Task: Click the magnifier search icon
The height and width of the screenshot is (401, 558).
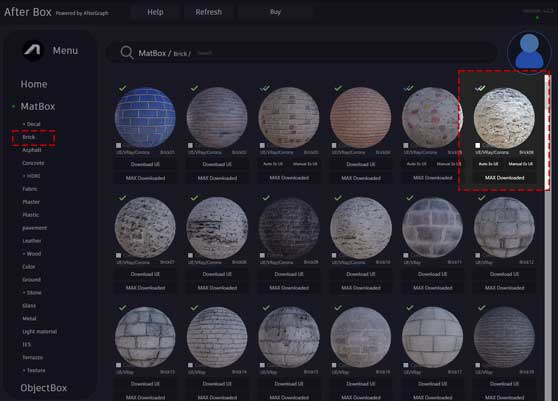Action: (x=127, y=53)
